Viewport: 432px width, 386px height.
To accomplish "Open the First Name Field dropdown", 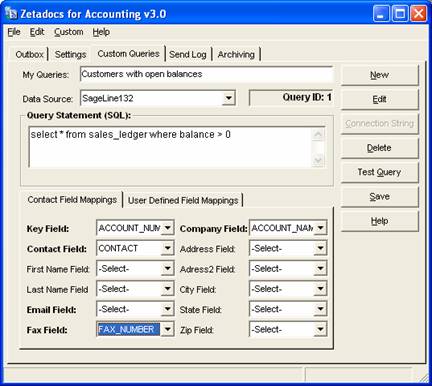I will 167,269.
